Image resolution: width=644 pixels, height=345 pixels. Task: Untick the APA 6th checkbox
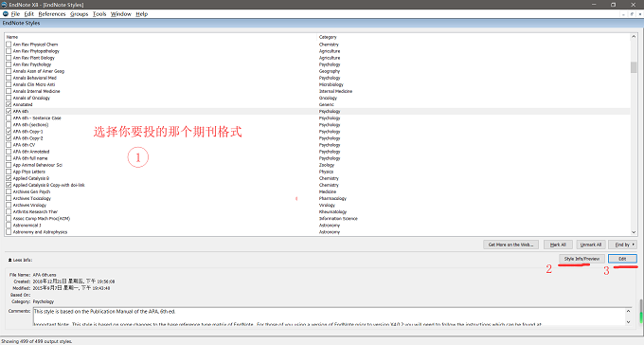coord(9,112)
